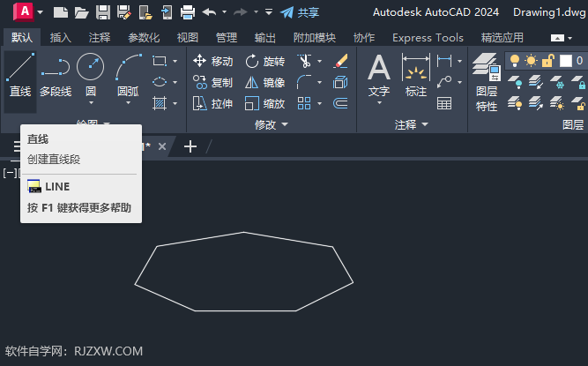Screen dimensions: 588x366
Task: Click the Offset tool icon
Action: click(340, 103)
